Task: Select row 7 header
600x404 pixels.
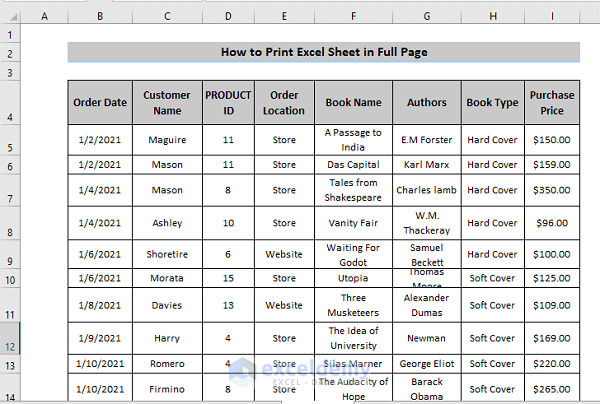Action: (10, 191)
